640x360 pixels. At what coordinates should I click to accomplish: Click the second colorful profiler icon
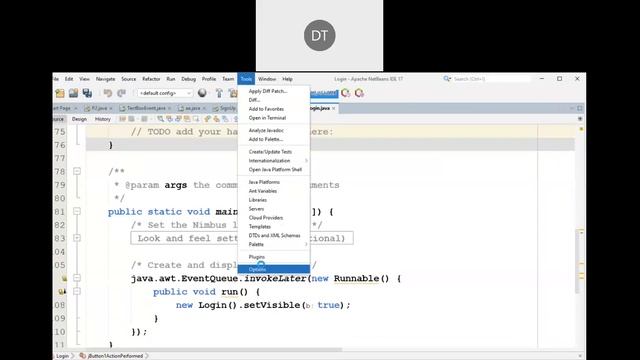(360, 93)
